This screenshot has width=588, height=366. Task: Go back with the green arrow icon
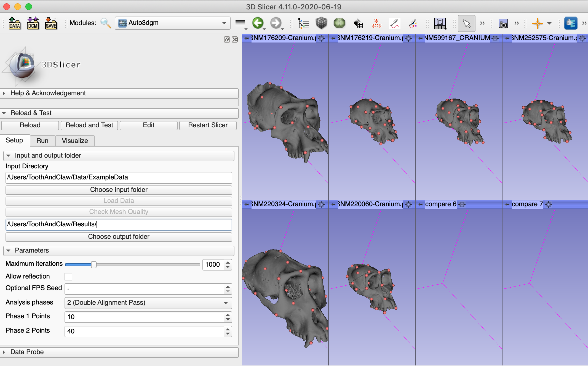click(x=258, y=23)
